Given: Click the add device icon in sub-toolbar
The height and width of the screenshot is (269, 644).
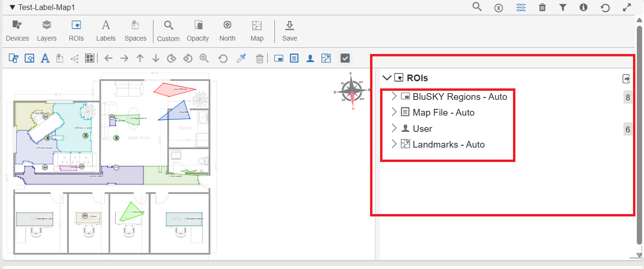Looking at the screenshot, I should pyautogui.click(x=14, y=58).
